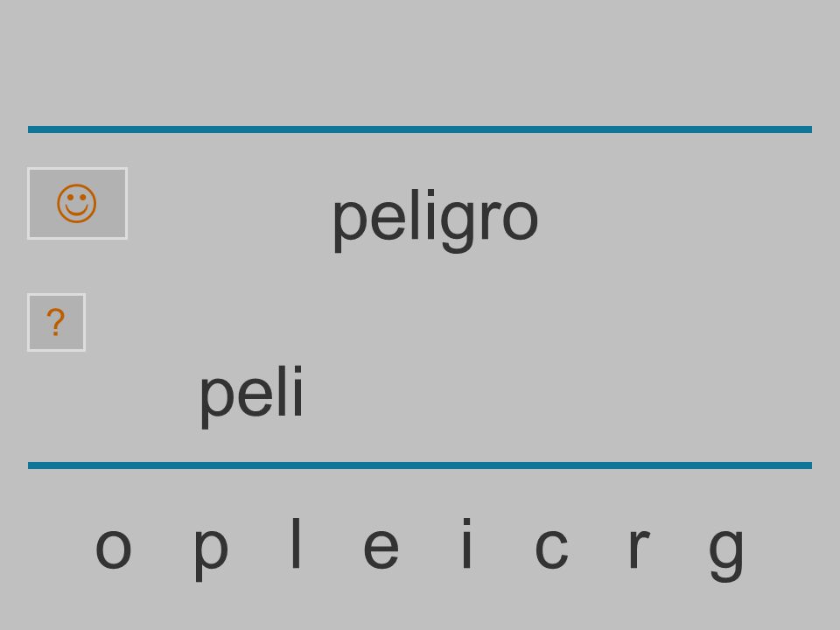Image resolution: width=840 pixels, height=630 pixels.
Task: Click the 'g' inside the word 'peligro'
Action: (x=458, y=226)
